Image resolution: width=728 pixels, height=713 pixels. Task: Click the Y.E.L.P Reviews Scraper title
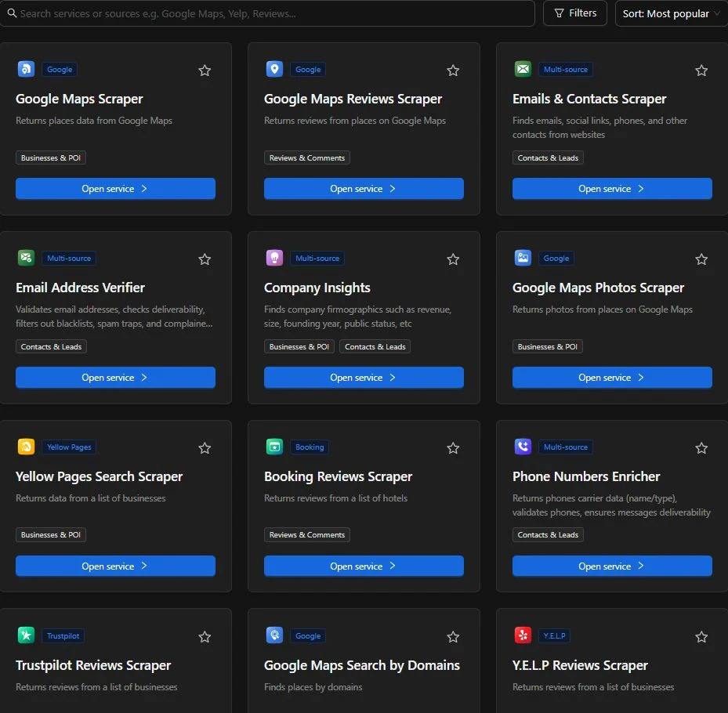(580, 665)
